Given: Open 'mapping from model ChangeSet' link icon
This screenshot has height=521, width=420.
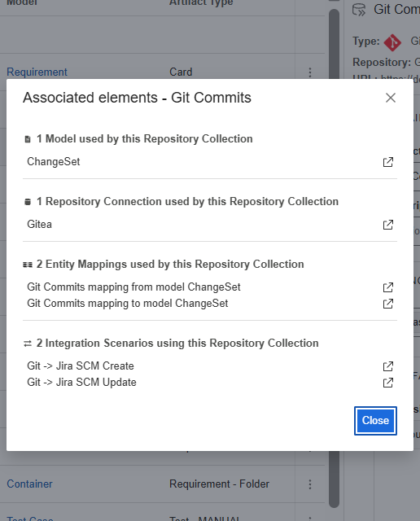Looking at the screenshot, I should 388,287.
